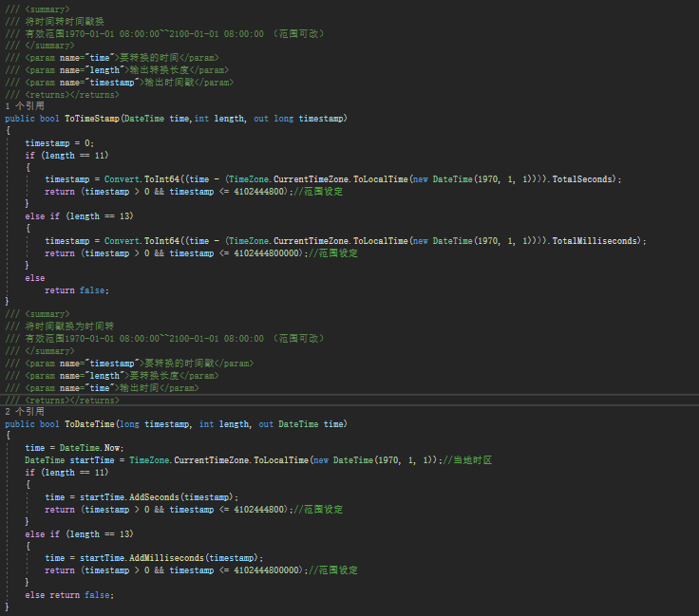Click the ToTimeStamp method name in its signature
Screen dimensions: 699x616
tap(92, 119)
